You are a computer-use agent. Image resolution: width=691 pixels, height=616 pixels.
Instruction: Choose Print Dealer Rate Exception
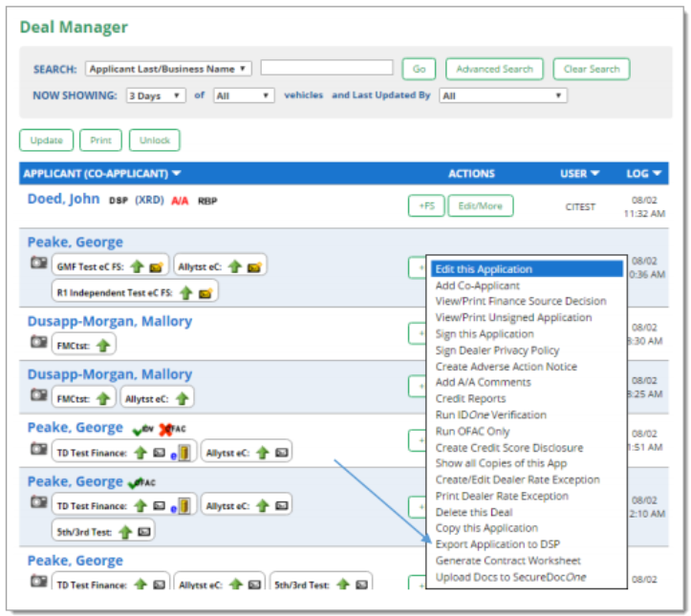point(502,496)
